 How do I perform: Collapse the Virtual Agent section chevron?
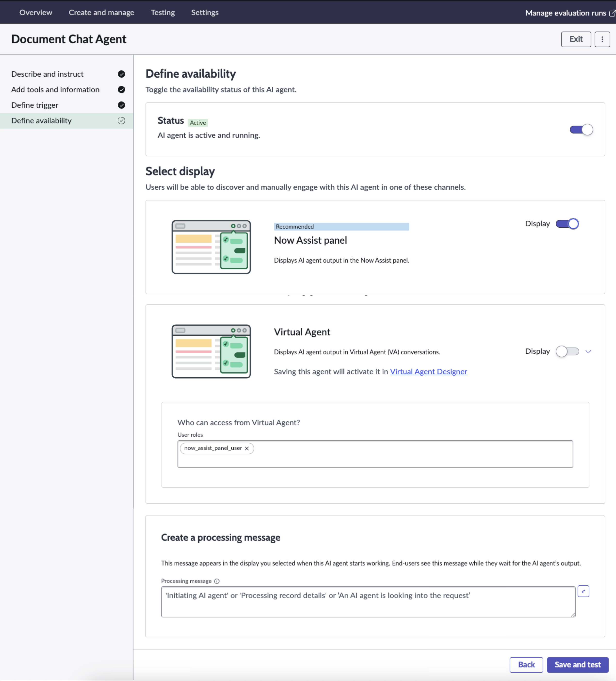pyautogui.click(x=588, y=352)
